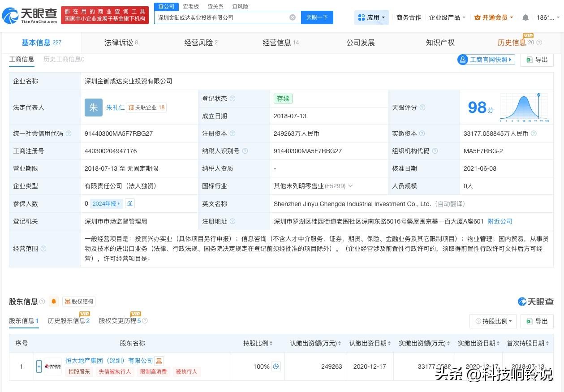The height and width of the screenshot is (392, 564).
Task: Click the help icon beside 经营范围
Action: click(x=43, y=249)
